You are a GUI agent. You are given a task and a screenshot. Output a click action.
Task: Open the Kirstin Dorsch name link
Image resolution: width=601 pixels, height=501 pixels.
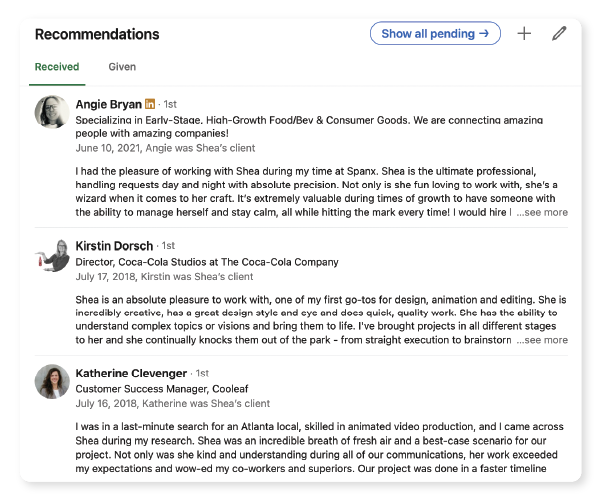point(114,246)
